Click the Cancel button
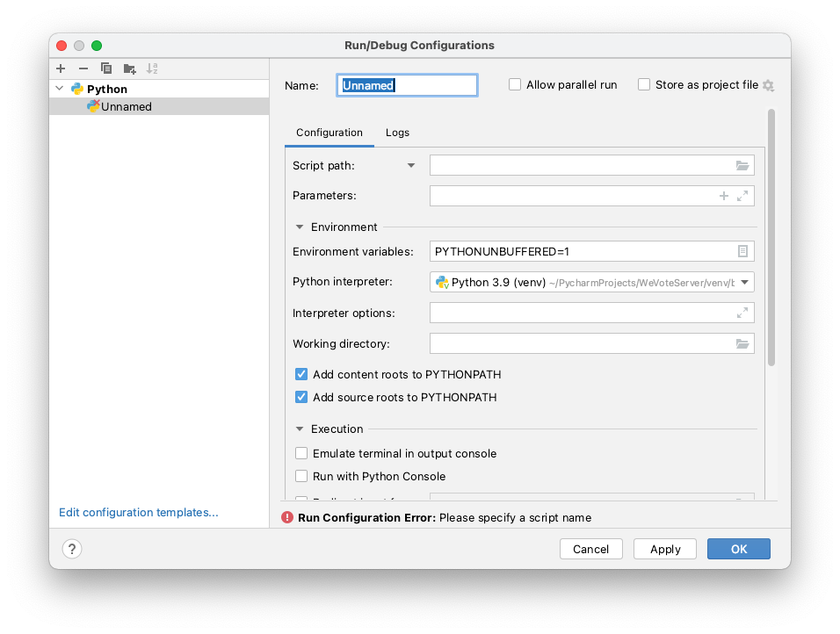This screenshot has height=634, width=840. point(590,549)
